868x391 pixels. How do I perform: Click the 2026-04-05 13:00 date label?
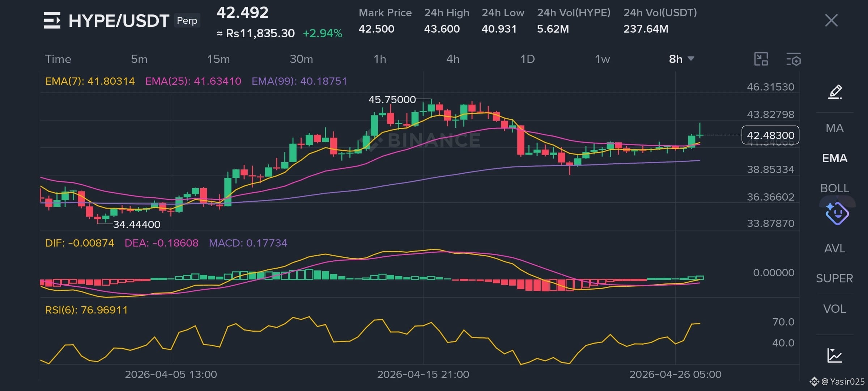(x=171, y=374)
